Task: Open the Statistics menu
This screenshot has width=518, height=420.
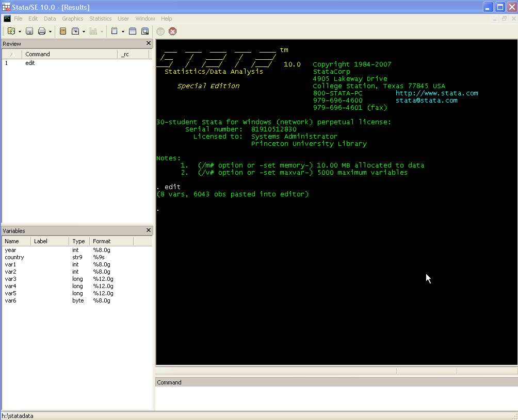Action: (100, 19)
